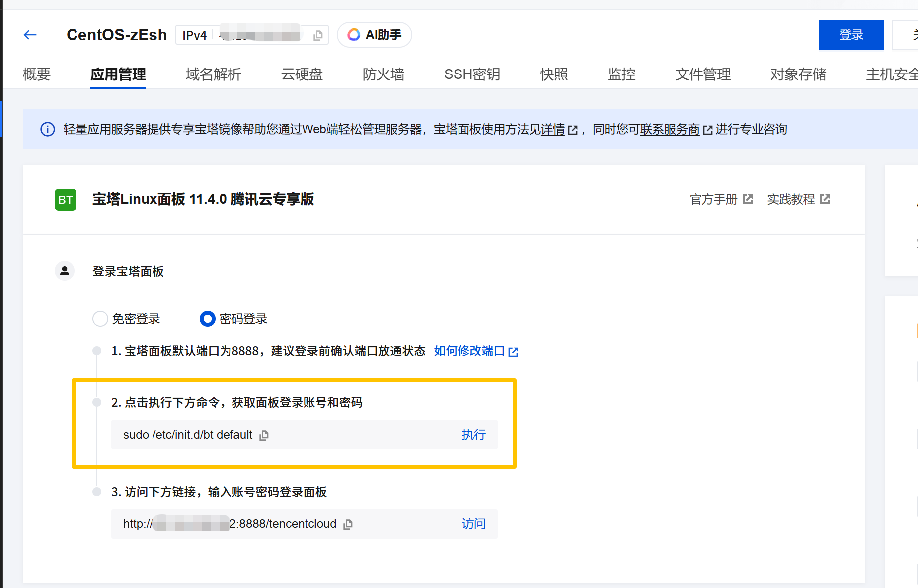
Task: Click the green BT logo icon
Action: pyautogui.click(x=66, y=200)
